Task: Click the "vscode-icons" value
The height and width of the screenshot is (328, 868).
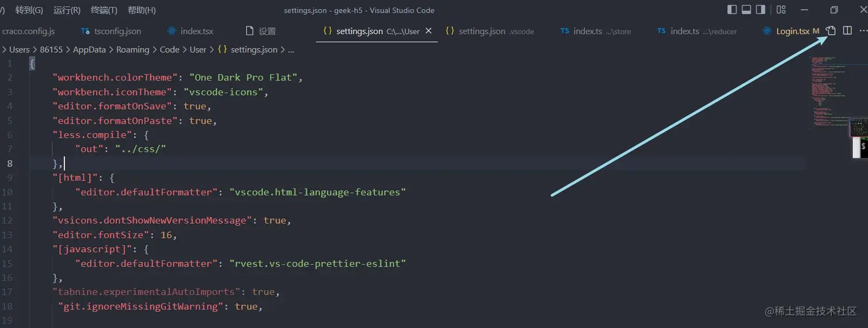Action: pos(223,92)
